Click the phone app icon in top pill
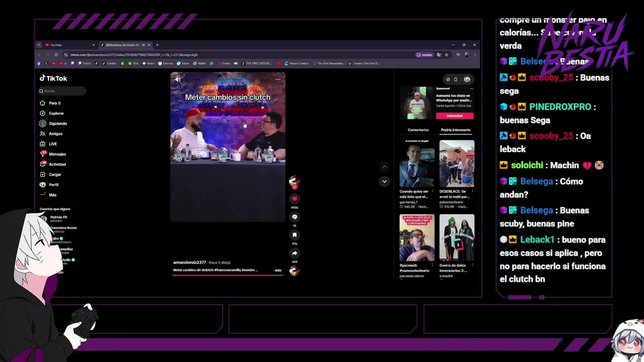 456,79
